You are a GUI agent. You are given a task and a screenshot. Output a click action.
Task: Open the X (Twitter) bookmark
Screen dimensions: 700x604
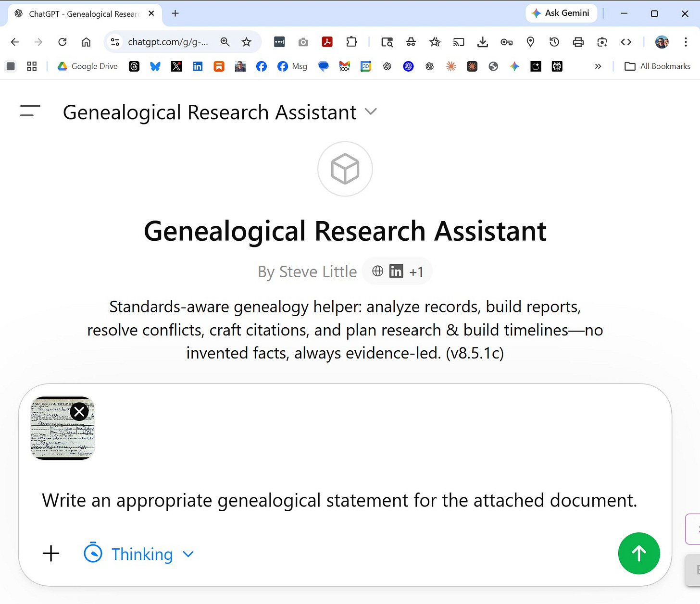[176, 66]
